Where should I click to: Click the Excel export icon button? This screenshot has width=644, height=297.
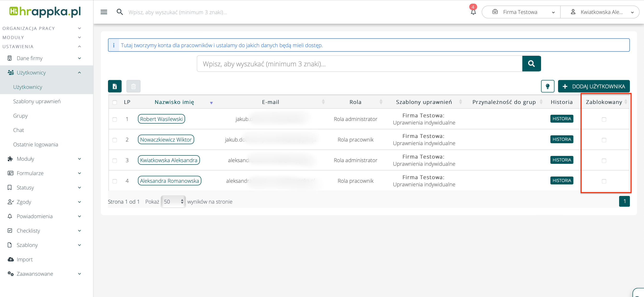115,86
